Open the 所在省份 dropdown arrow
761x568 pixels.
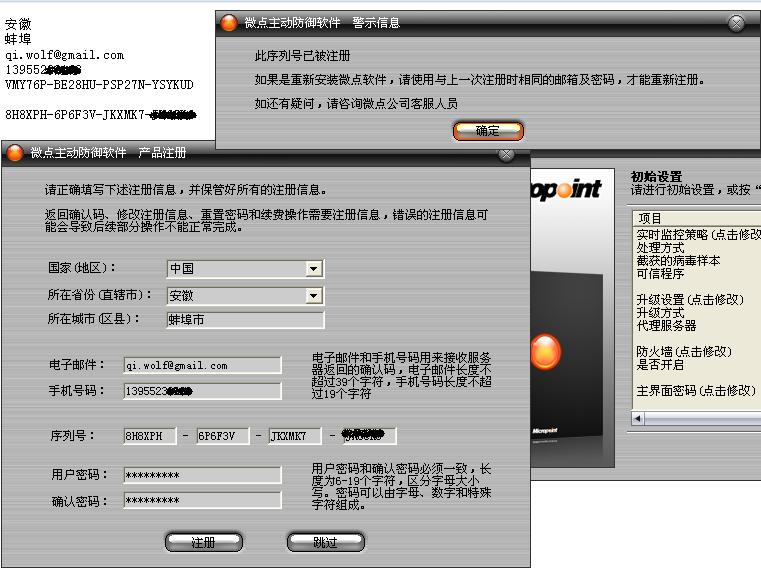[314, 295]
